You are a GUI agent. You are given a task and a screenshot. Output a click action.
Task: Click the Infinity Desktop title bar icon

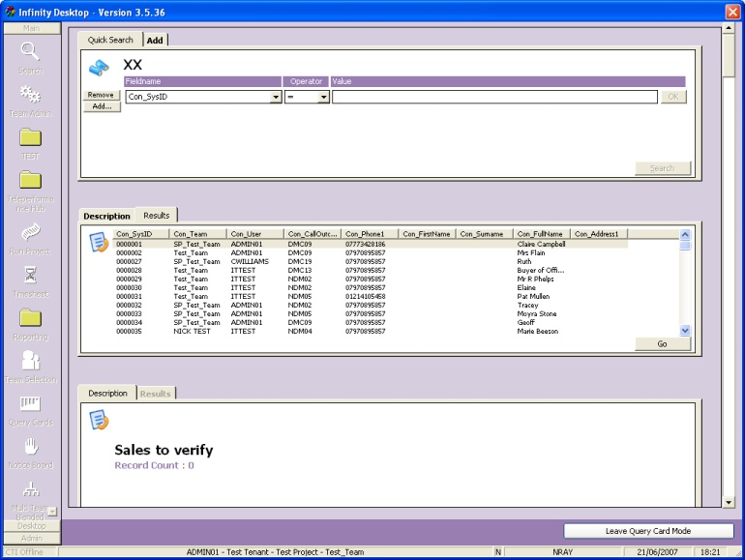point(10,12)
